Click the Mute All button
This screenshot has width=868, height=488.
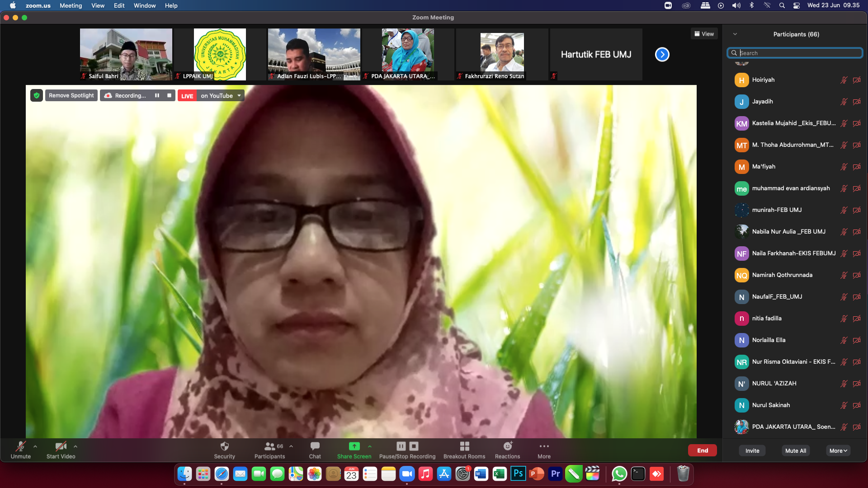(x=796, y=450)
